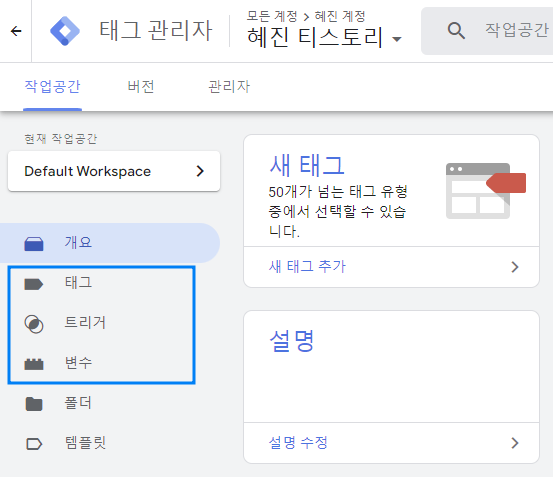Select 개요 in the sidebar
The image size is (553, 477).
coord(110,243)
